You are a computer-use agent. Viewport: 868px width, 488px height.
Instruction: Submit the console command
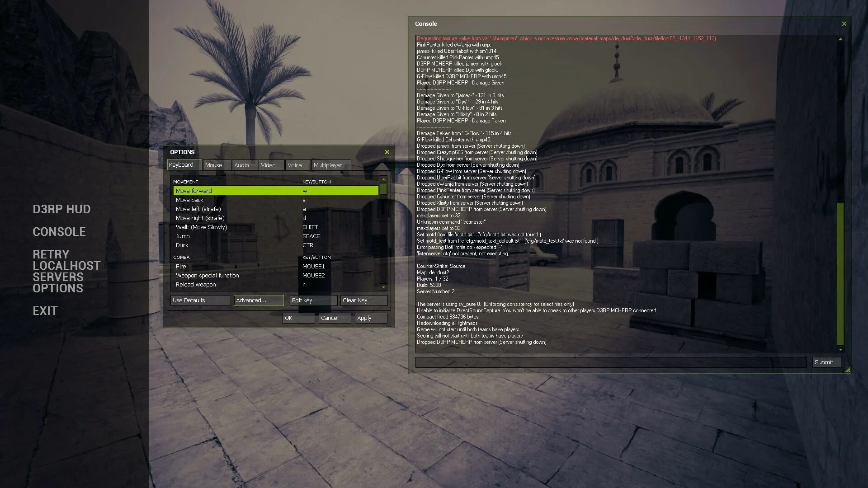pyautogui.click(x=826, y=362)
